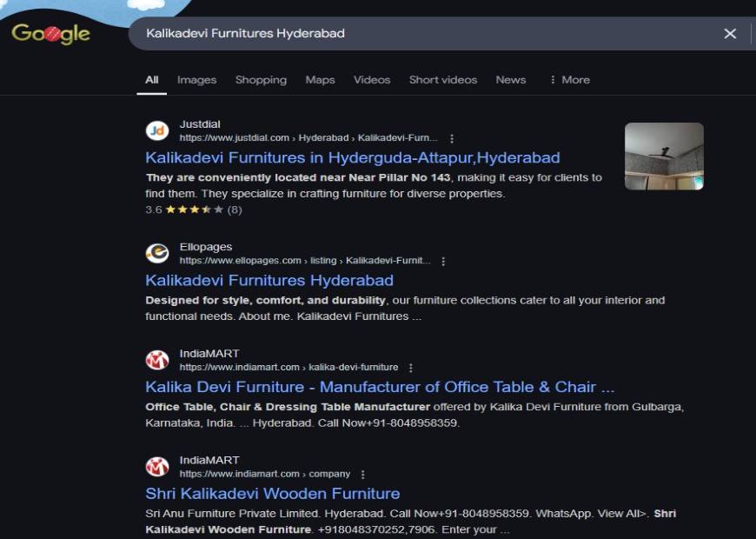Click the ellopages.com listing URL text
This screenshot has height=539, width=756.
[305, 261]
